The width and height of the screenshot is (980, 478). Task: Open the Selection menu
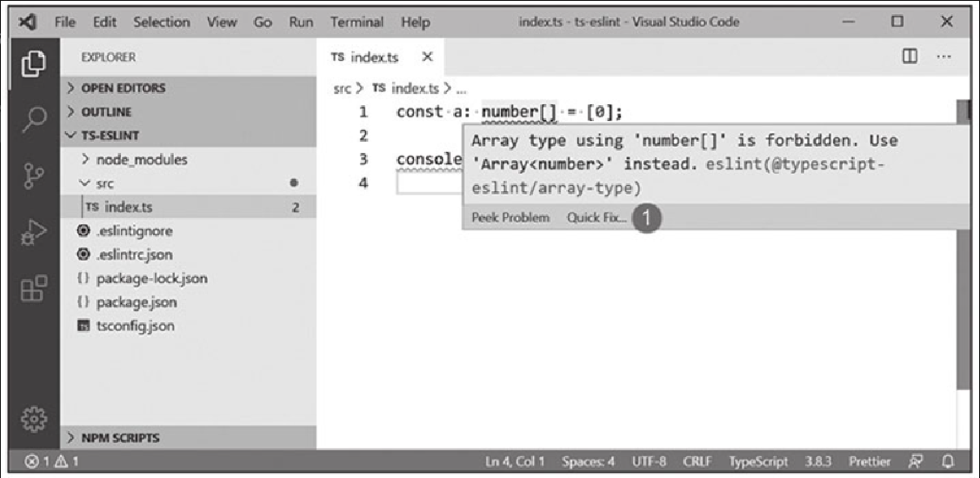[x=162, y=23]
